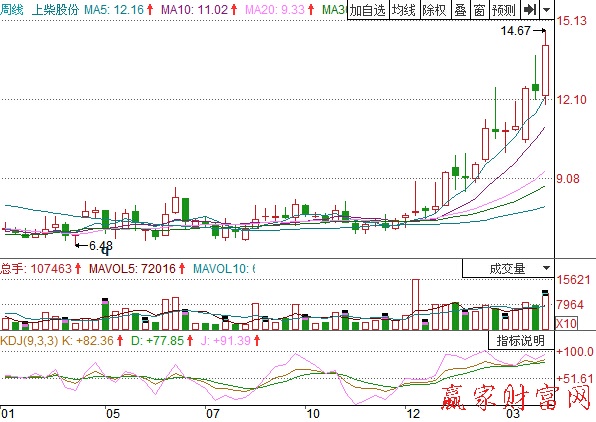This screenshot has width=596, height=422.
Task: Select the 窗 window button
Action: tap(480, 10)
